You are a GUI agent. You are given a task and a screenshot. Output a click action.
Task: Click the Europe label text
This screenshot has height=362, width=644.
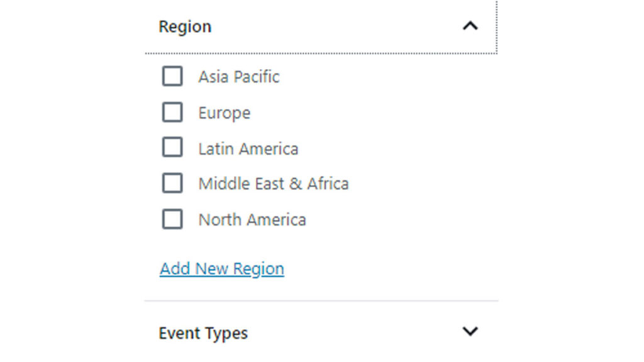point(225,113)
